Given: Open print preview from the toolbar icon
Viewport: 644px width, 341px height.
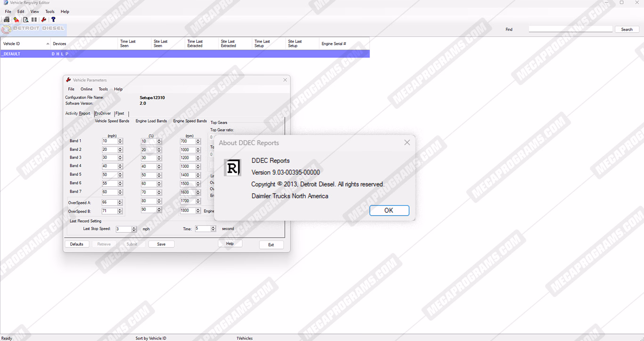Looking at the screenshot, I should point(25,20).
